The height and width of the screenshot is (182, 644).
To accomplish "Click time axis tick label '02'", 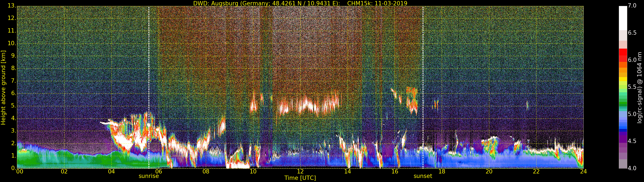I will click(x=64, y=172).
